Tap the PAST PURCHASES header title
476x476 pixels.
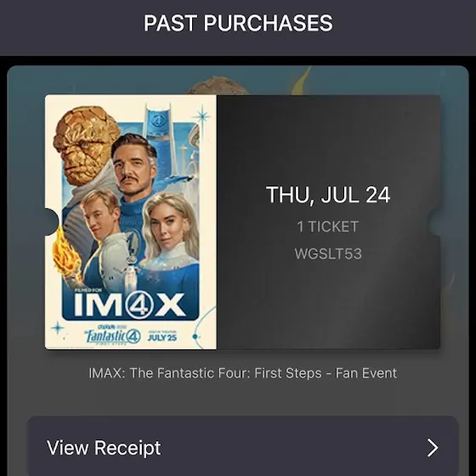coord(238,23)
